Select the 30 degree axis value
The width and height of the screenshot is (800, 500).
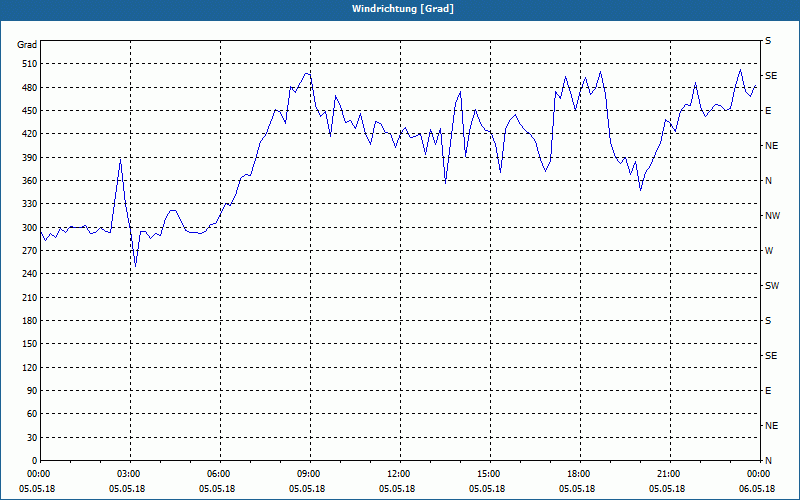coord(32,438)
